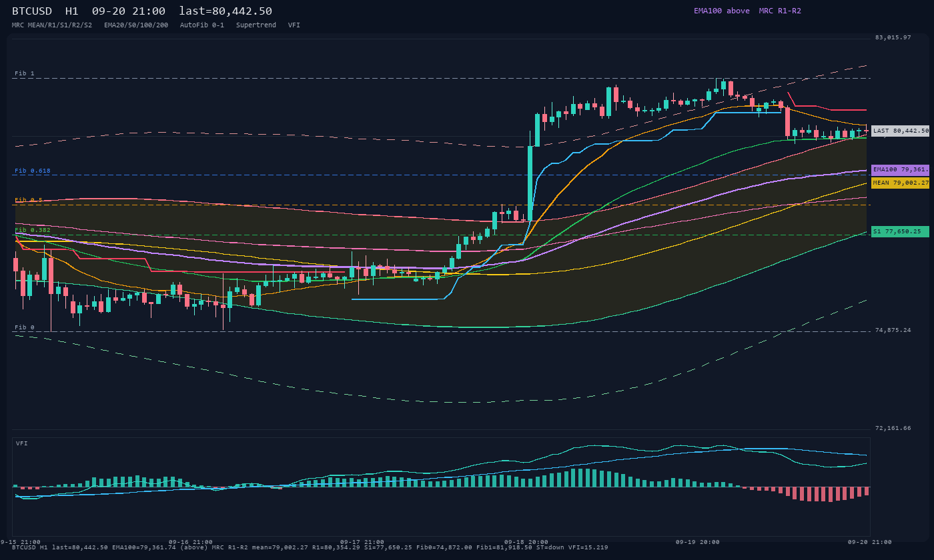This screenshot has width=934, height=560.
Task: Click the blue Fib 0.618 level label
Action: pyautogui.click(x=33, y=171)
